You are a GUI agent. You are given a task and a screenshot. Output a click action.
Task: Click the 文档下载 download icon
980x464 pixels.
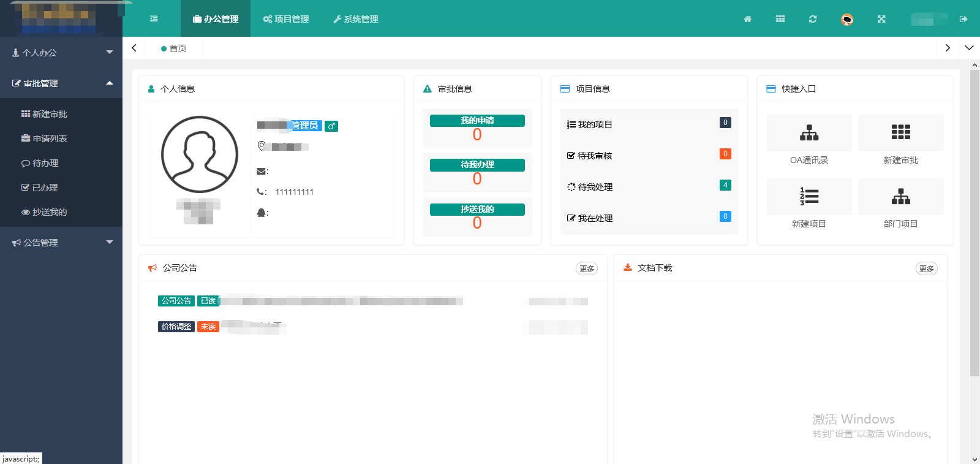click(628, 268)
